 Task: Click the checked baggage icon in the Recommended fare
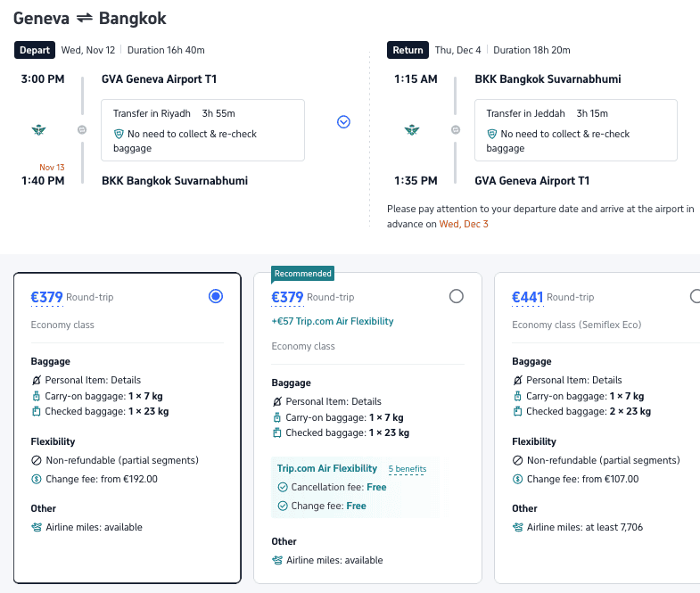pyautogui.click(x=277, y=432)
